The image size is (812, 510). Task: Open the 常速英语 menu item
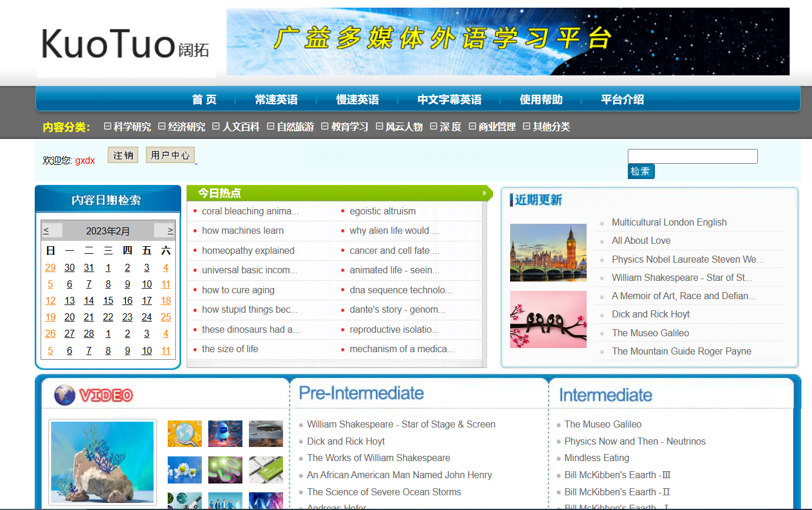coord(276,100)
